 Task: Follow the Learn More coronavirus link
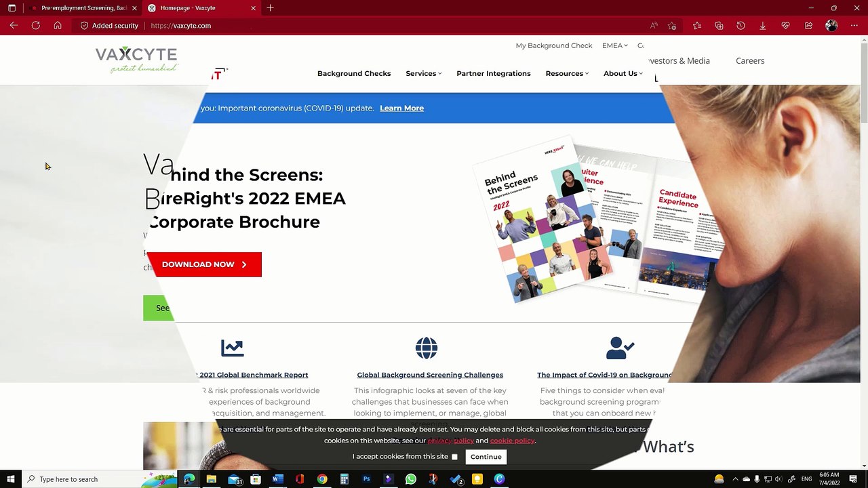(401, 108)
